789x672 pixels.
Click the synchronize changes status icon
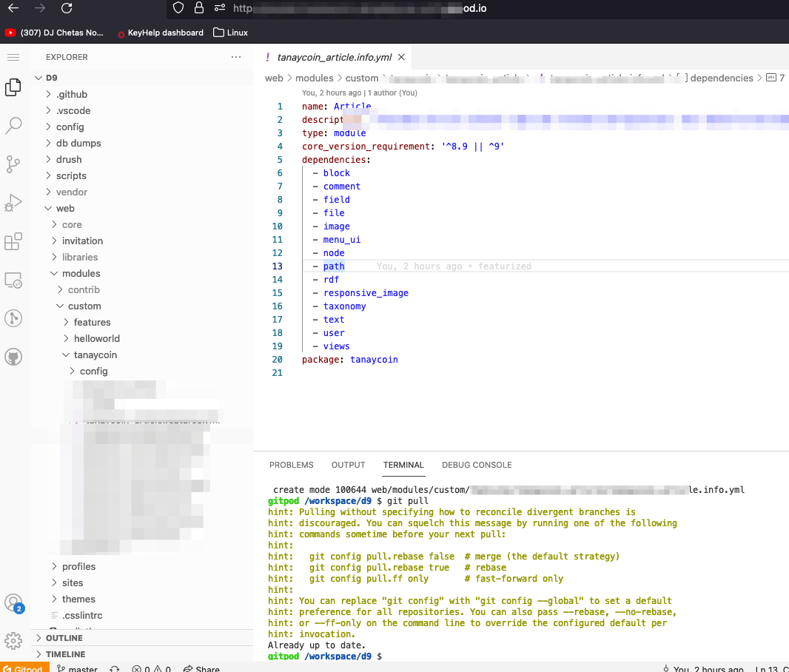115,668
